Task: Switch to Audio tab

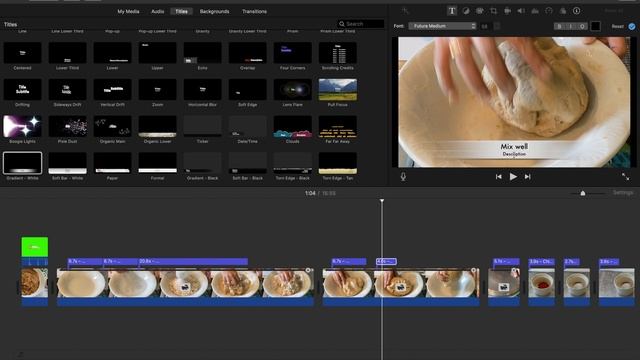Action: tap(158, 11)
